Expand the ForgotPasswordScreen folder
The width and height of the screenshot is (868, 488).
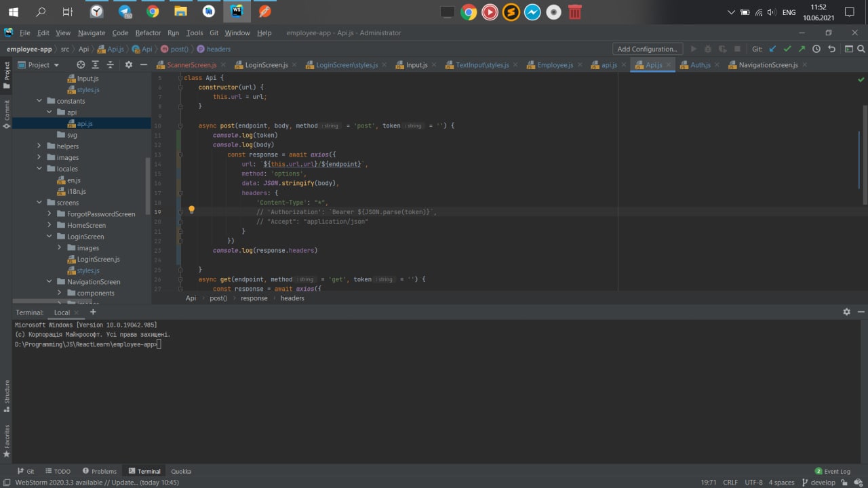pyautogui.click(x=50, y=214)
